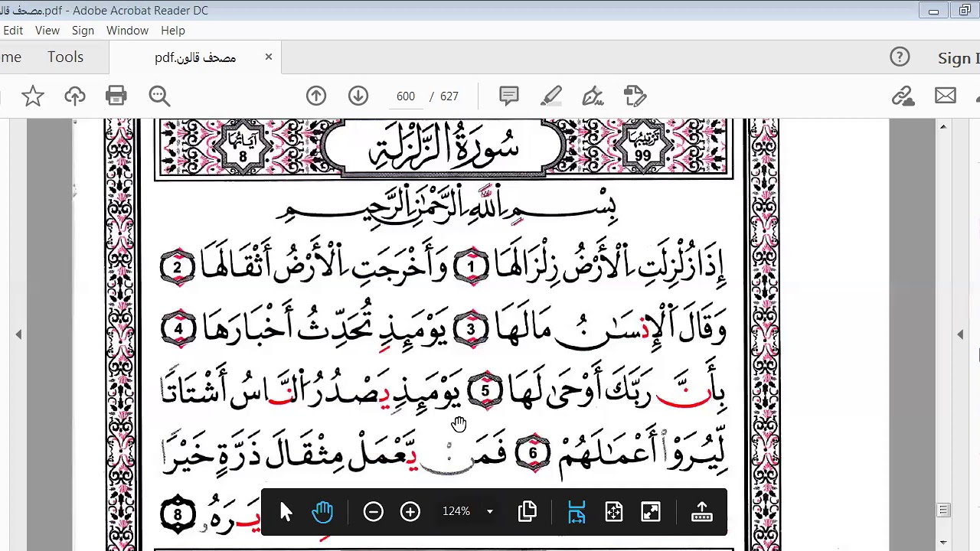Minimize the Acrobat Reader window

point(933,11)
